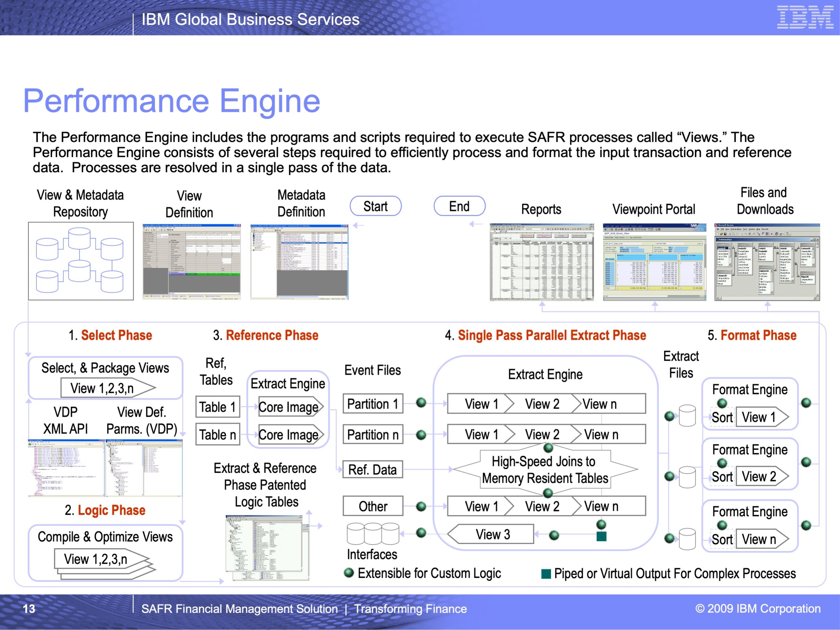Viewport: 840px width, 630px height.
Task: Click Piped or Virtual Output legend teal square
Action: tap(546, 574)
